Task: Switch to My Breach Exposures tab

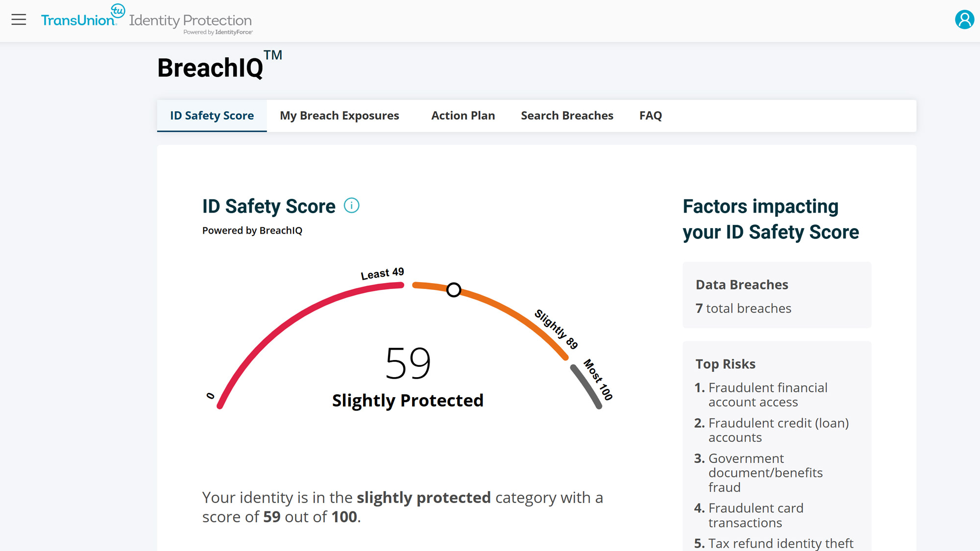Action: 339,116
